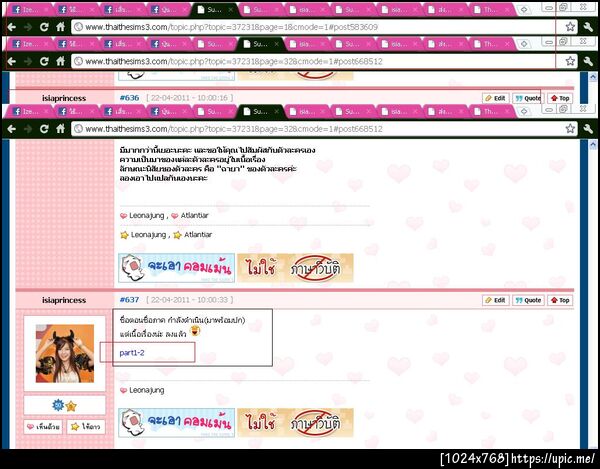The width and height of the screenshot is (600, 469).
Task: Select active Su... tab in post #637 window
Action: coord(259,112)
